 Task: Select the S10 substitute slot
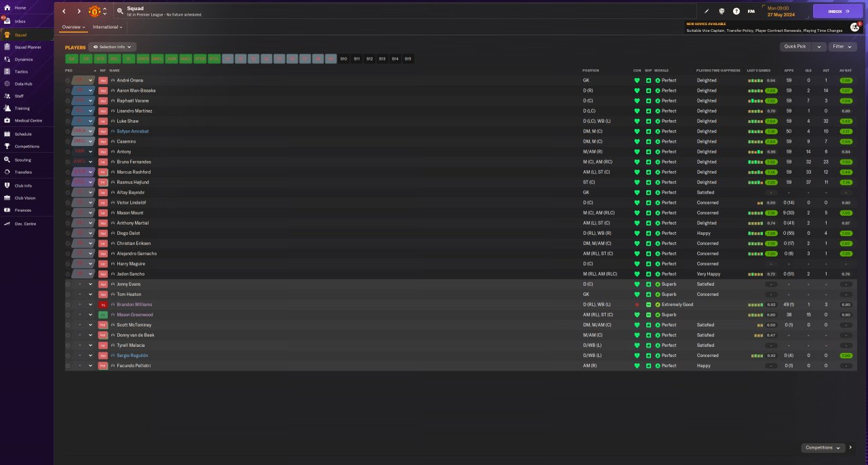[344, 59]
